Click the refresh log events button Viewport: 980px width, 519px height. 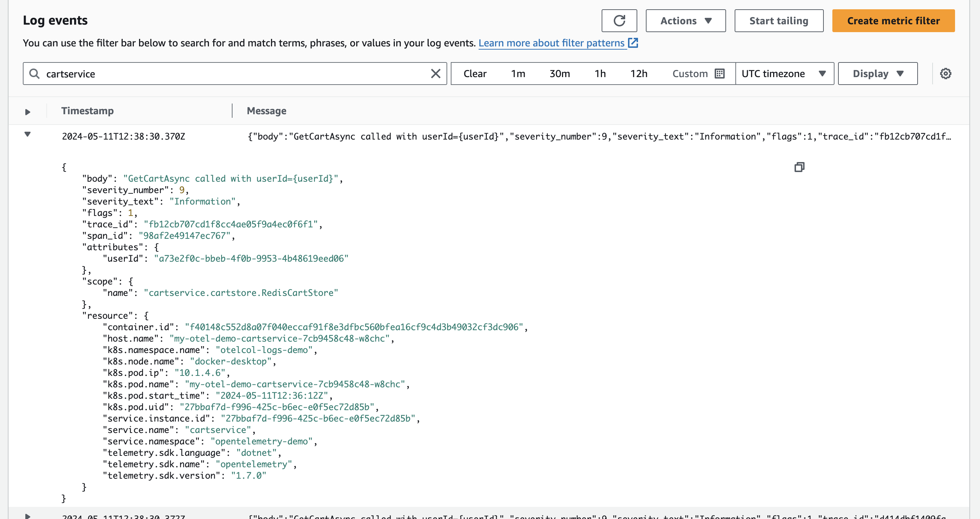(x=619, y=21)
